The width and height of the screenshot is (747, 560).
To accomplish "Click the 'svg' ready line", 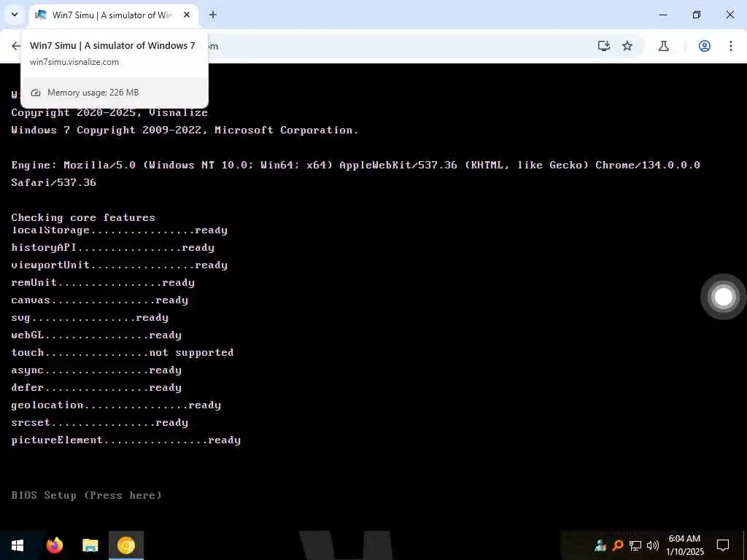I will 90,318.
